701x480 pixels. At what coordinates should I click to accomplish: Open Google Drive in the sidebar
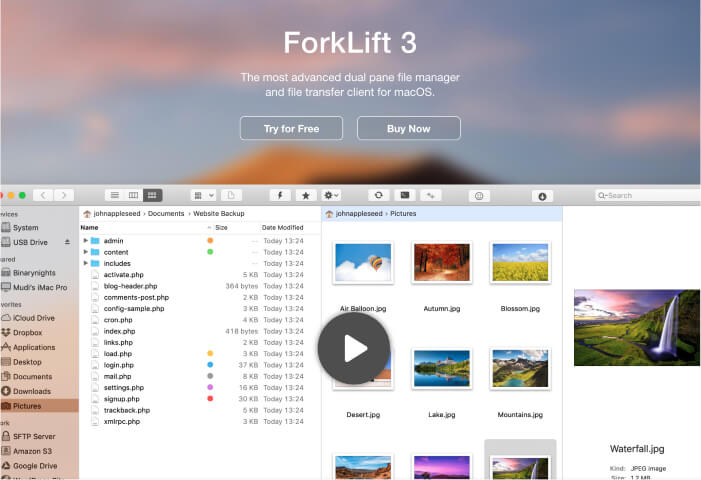pos(39,466)
